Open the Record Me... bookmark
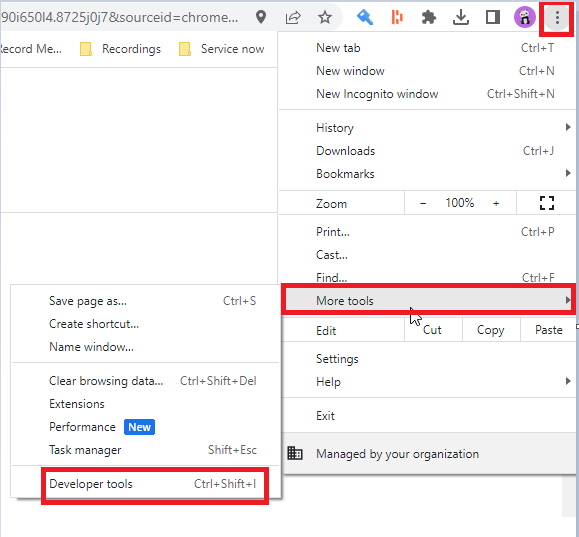The height and width of the screenshot is (537, 579). click(31, 49)
